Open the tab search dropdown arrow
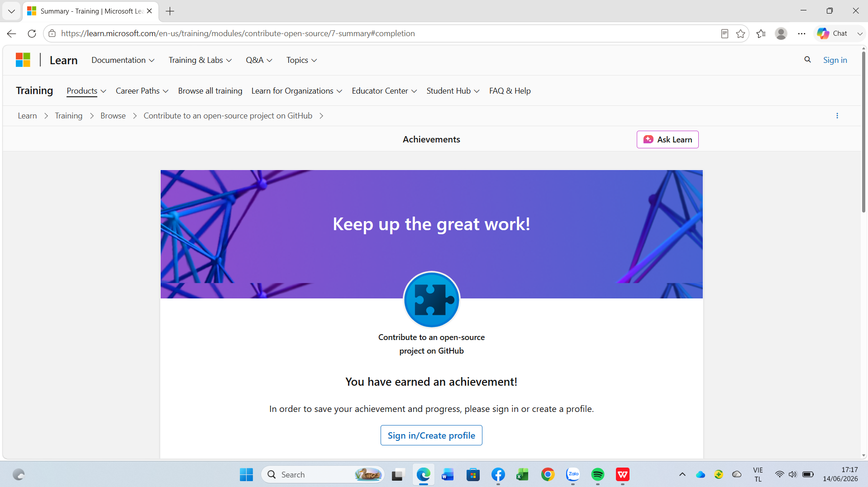The width and height of the screenshot is (868, 487). point(11,11)
